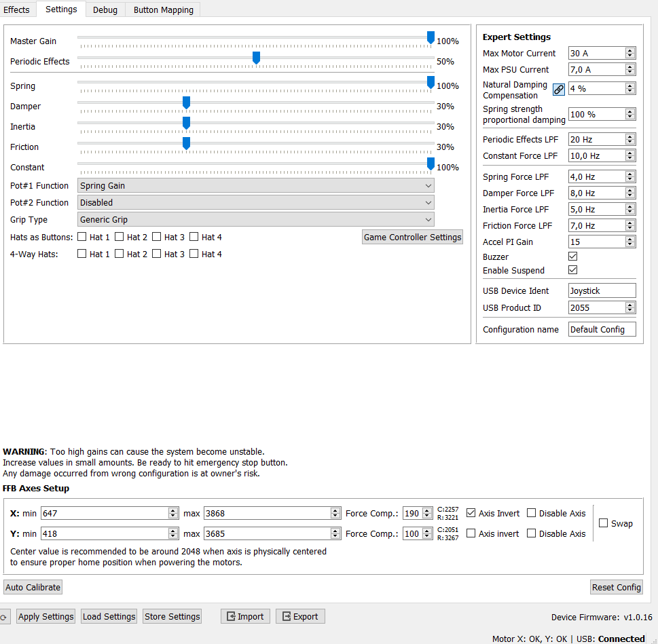658x644 pixels.
Task: Enable Hat 4 under Hats as Buttons
Action: click(x=194, y=237)
